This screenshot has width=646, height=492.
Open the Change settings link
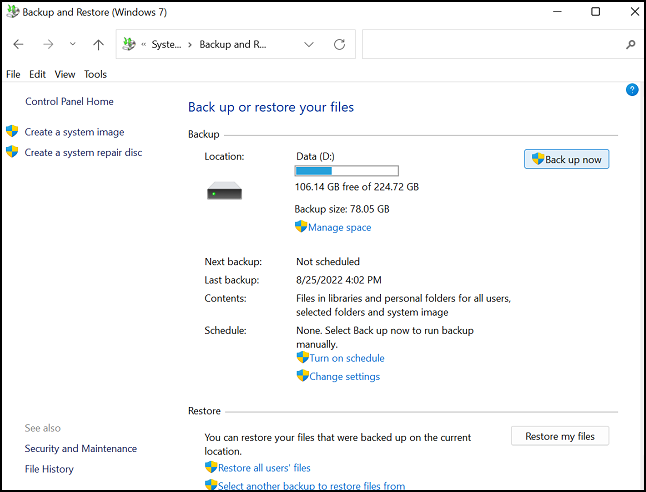[344, 376]
